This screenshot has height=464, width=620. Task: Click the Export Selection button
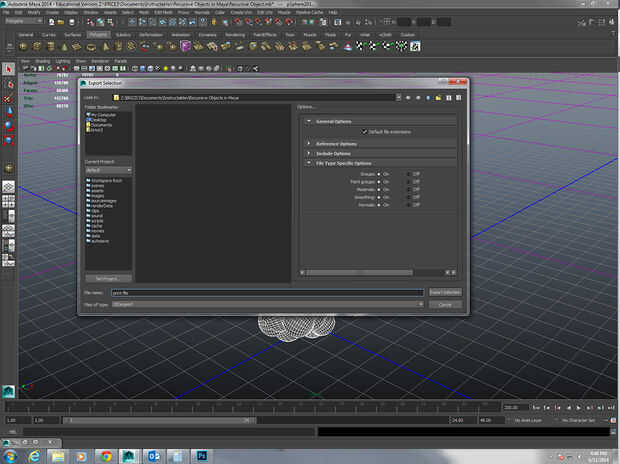(444, 292)
